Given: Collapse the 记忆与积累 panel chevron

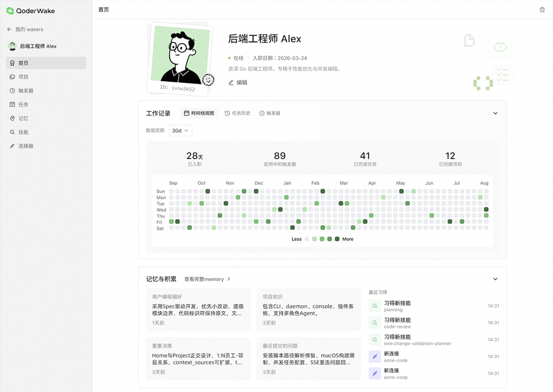Looking at the screenshot, I should (495, 279).
